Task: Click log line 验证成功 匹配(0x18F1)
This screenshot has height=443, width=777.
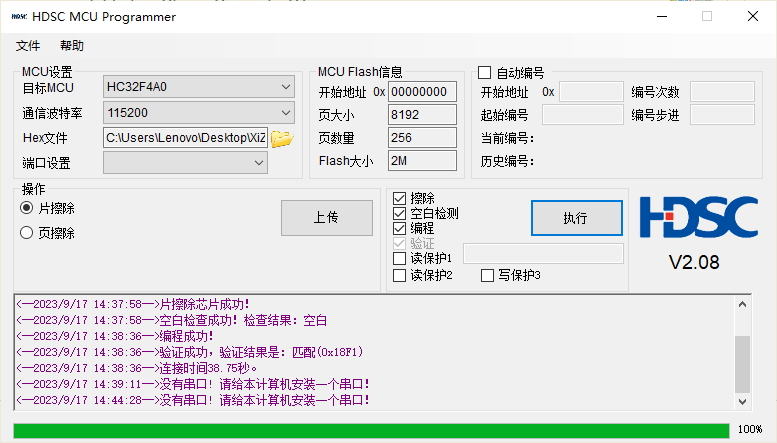Action: point(190,352)
